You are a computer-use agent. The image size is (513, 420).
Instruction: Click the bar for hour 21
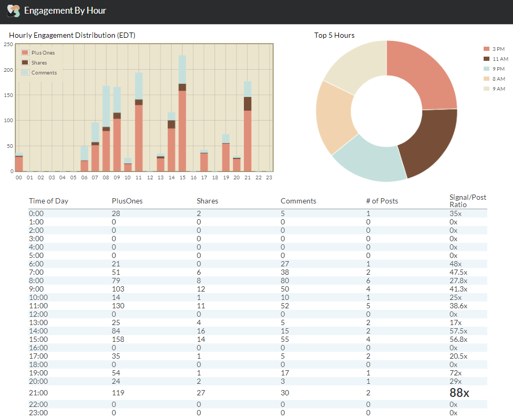248,136
